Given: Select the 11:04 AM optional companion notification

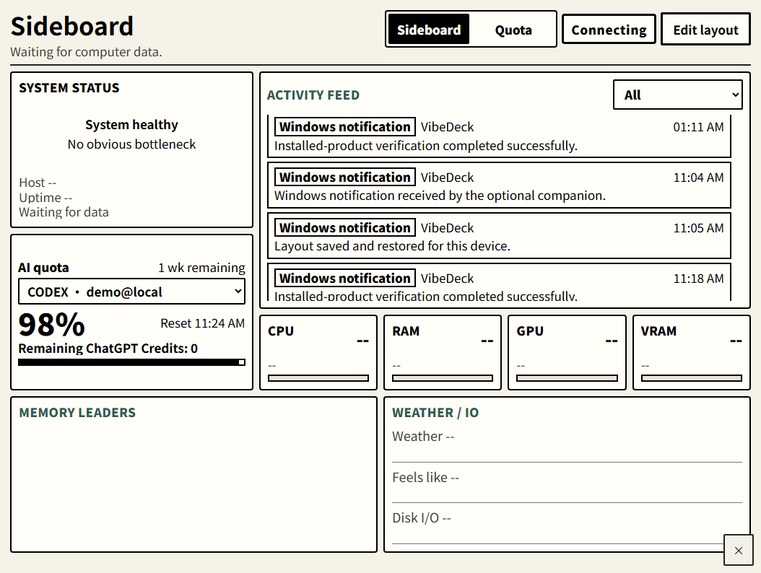Looking at the screenshot, I should 499,185.
